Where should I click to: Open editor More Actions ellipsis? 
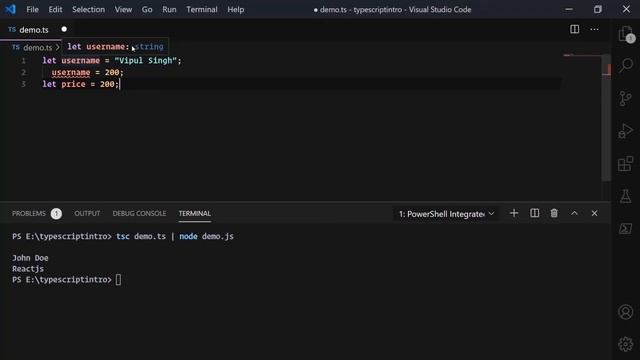tap(594, 29)
